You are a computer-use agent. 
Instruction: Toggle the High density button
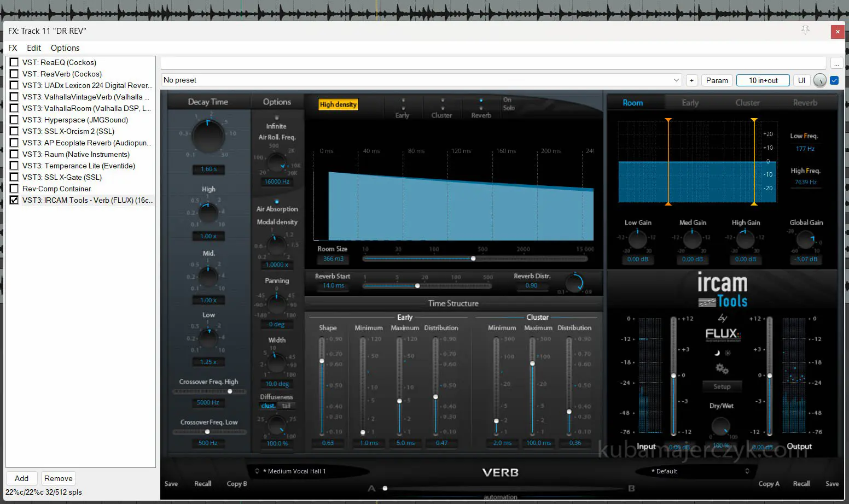coord(338,104)
